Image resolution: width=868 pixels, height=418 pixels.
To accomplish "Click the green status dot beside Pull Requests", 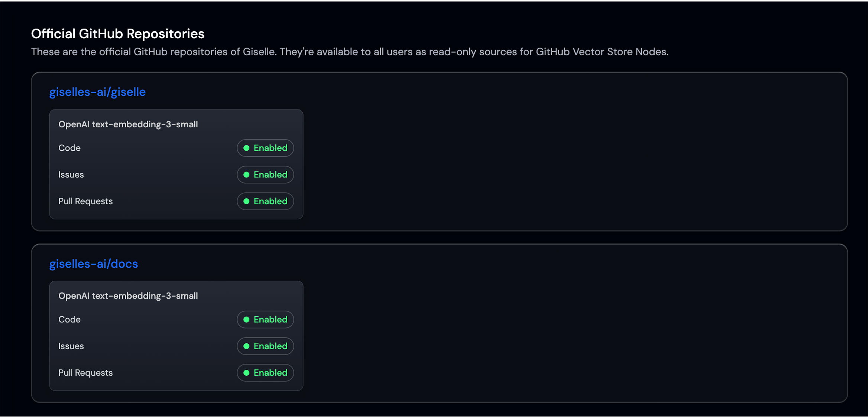I will 246,201.
